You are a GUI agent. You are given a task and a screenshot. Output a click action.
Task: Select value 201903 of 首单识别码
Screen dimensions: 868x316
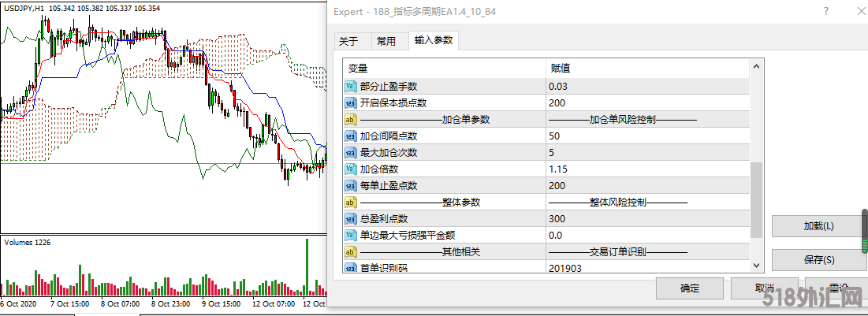565,269
